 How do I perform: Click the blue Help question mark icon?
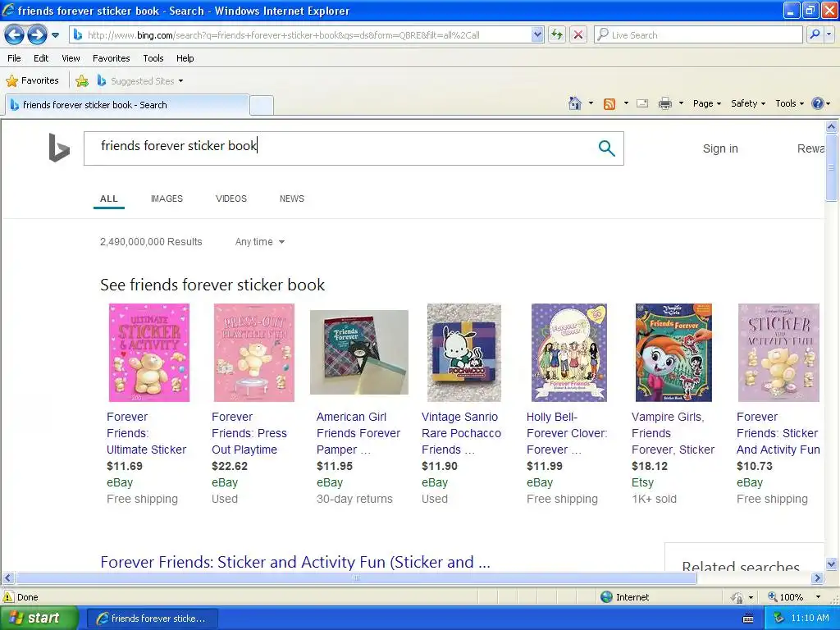(x=818, y=103)
